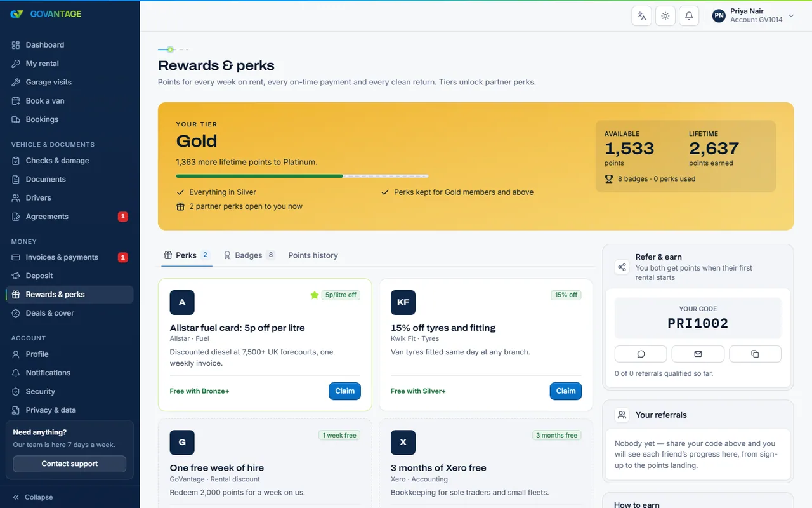812x508 pixels.
Task: Switch to the Badges tab
Action: pyautogui.click(x=249, y=255)
